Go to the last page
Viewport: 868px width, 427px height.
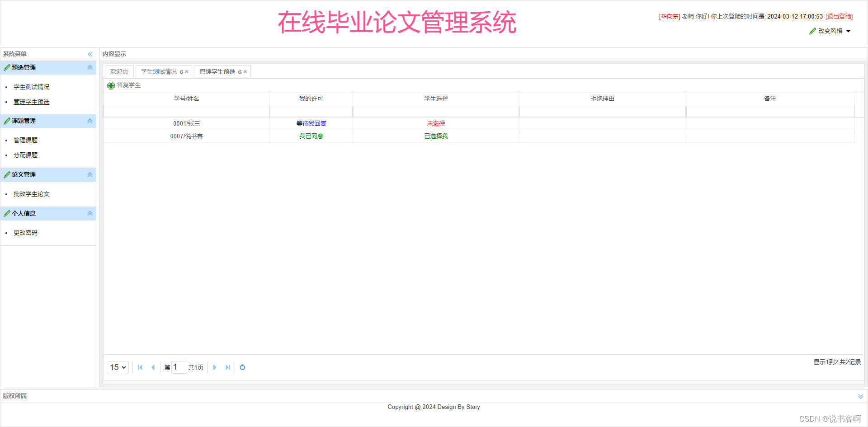tap(227, 367)
